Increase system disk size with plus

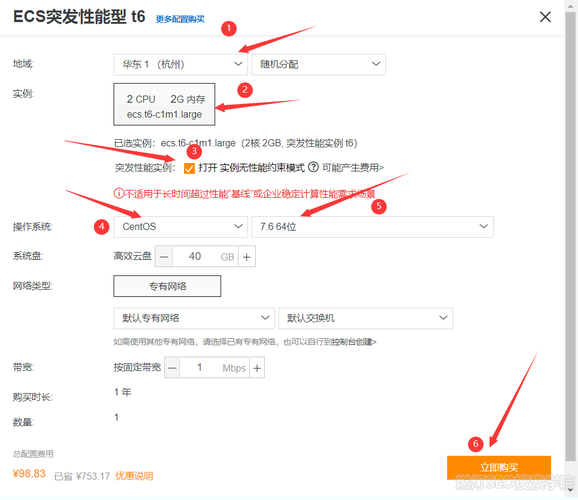[247, 257]
